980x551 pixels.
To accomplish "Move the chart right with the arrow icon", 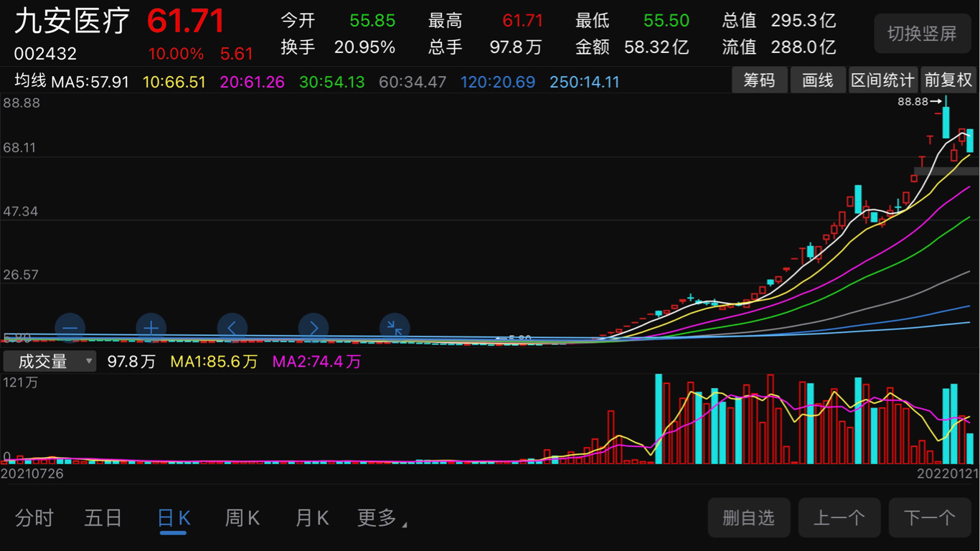I will (314, 329).
